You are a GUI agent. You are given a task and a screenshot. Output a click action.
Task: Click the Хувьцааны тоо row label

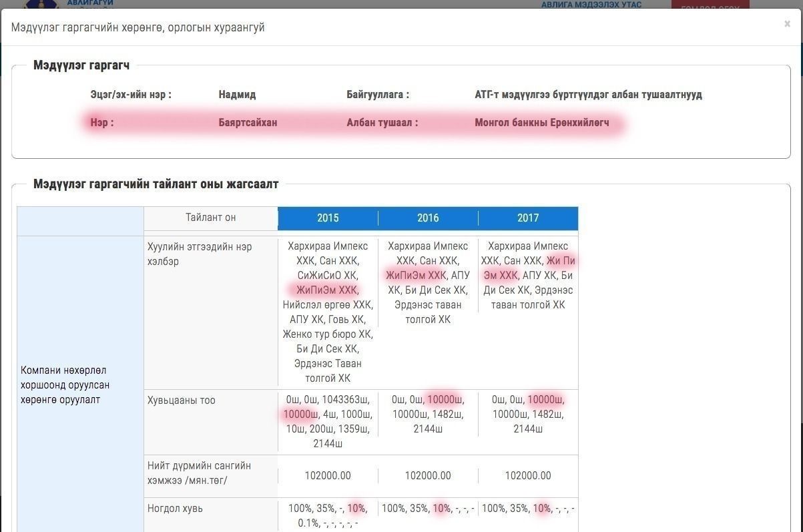(182, 401)
